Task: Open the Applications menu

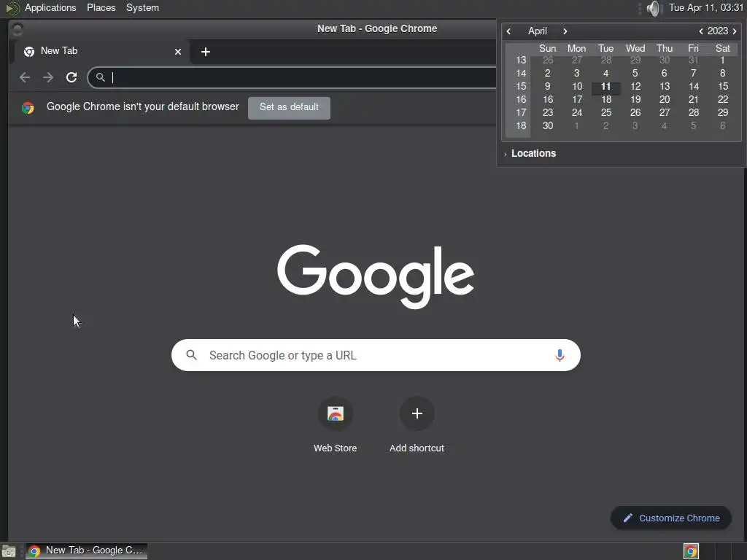Action: pyautogui.click(x=50, y=7)
